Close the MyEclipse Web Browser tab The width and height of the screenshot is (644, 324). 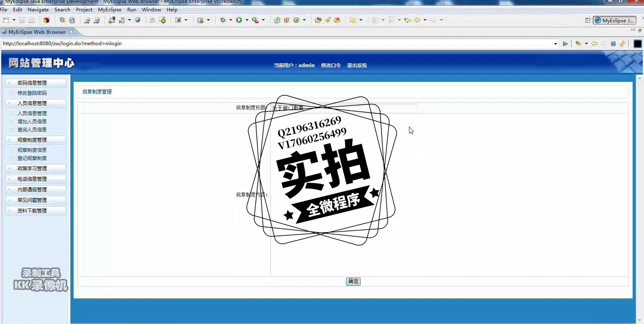pyautogui.click(x=71, y=32)
